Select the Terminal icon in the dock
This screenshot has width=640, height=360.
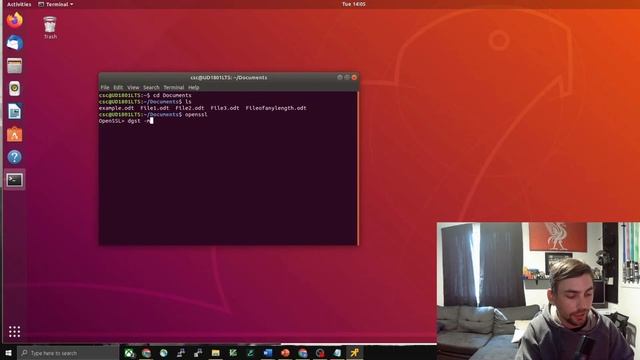click(15, 180)
